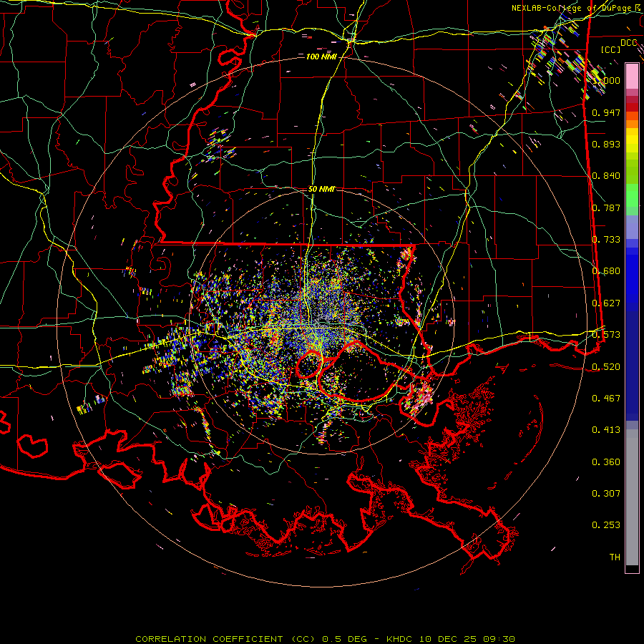Image resolution: width=644 pixels, height=644 pixels.
Task: Click the DCC label above the color bar
Action: click(629, 43)
